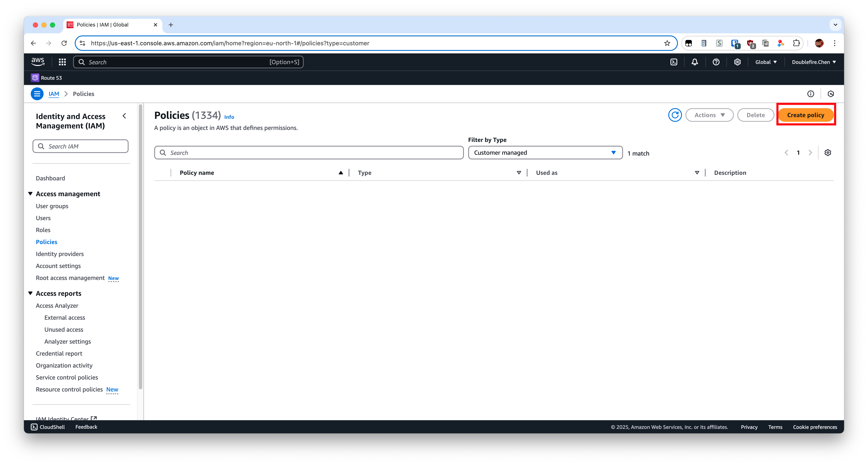Screen dimensions: 868x465
Task: Go to next page of policies
Action: tap(810, 153)
